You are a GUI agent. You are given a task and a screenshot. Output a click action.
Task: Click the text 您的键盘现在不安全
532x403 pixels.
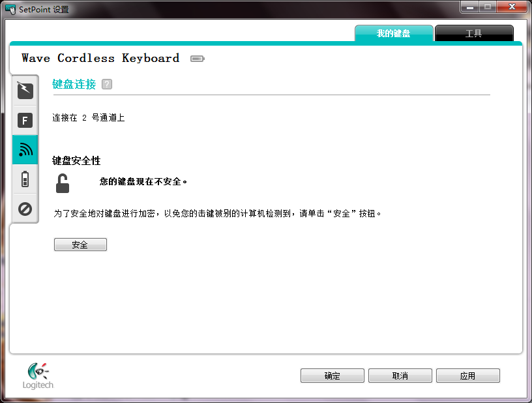pos(143,182)
